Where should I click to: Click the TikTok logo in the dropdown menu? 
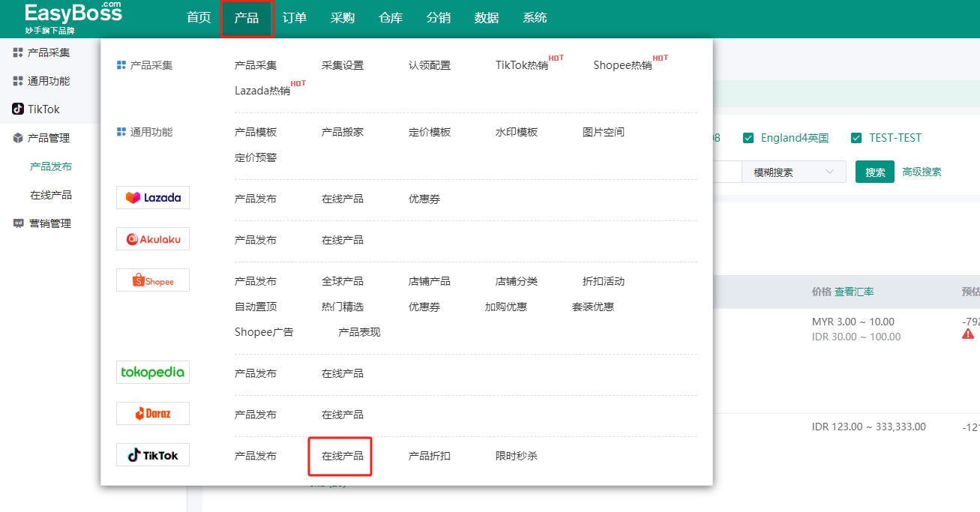pos(153,454)
